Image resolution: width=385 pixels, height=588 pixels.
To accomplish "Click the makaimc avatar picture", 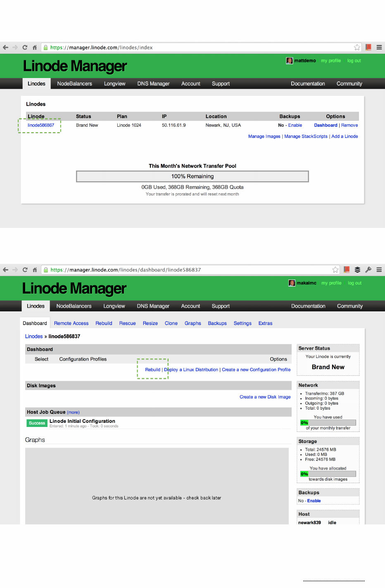I will coord(292,283).
